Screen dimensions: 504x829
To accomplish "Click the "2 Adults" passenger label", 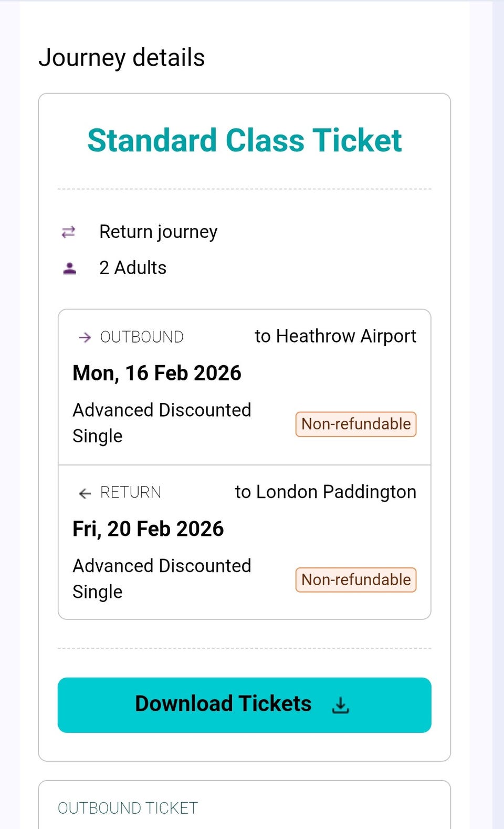I will (x=133, y=268).
